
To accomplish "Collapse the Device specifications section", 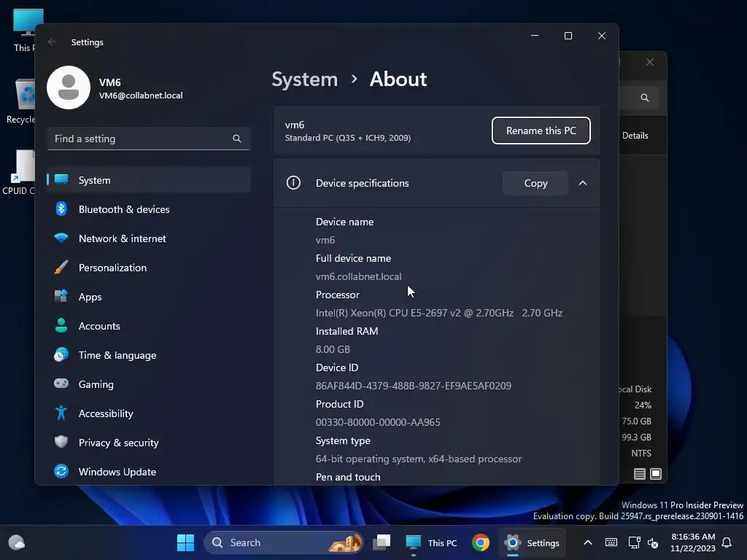I will (583, 183).
